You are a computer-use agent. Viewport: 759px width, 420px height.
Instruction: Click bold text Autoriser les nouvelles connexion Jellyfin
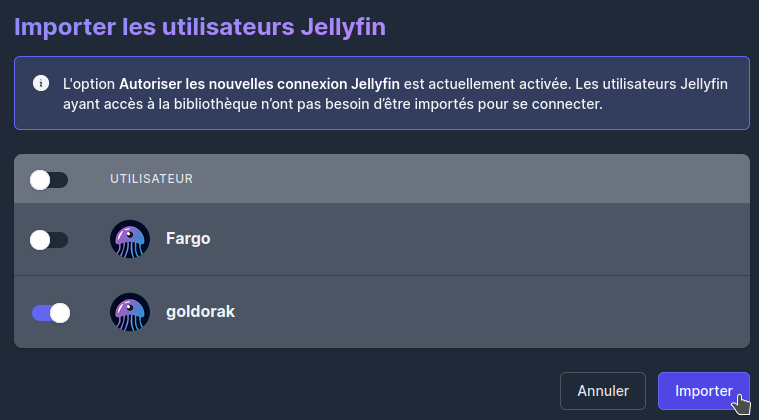[x=259, y=84]
